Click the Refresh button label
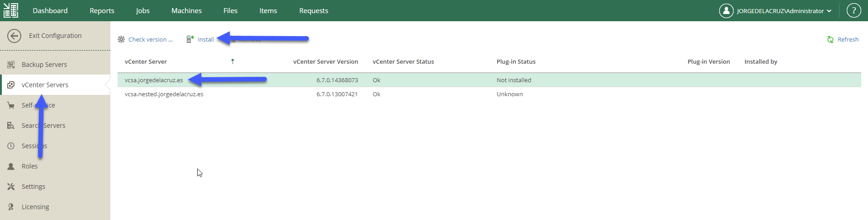Viewport: 868px width, 220px height. pos(848,40)
